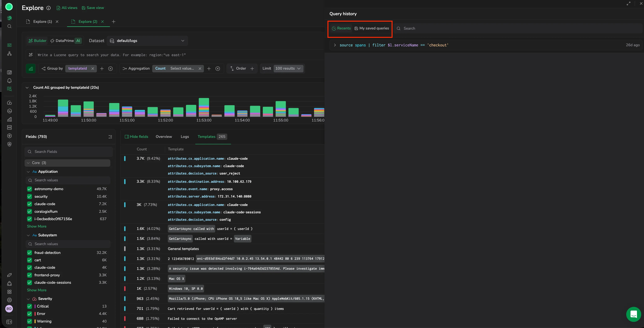This screenshot has height=328, width=644.
Task: Click the magic wand icon beside Lucene query
Action: pyautogui.click(x=31, y=55)
